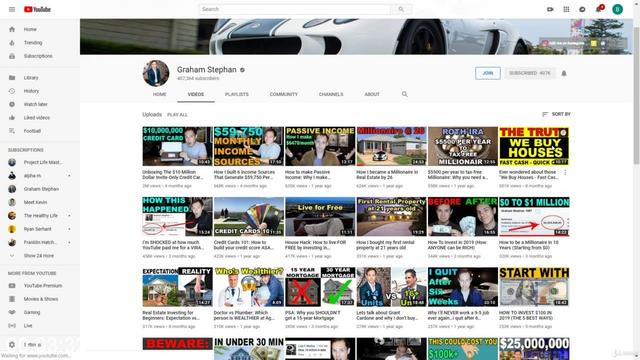Switch to About tab

click(372, 94)
